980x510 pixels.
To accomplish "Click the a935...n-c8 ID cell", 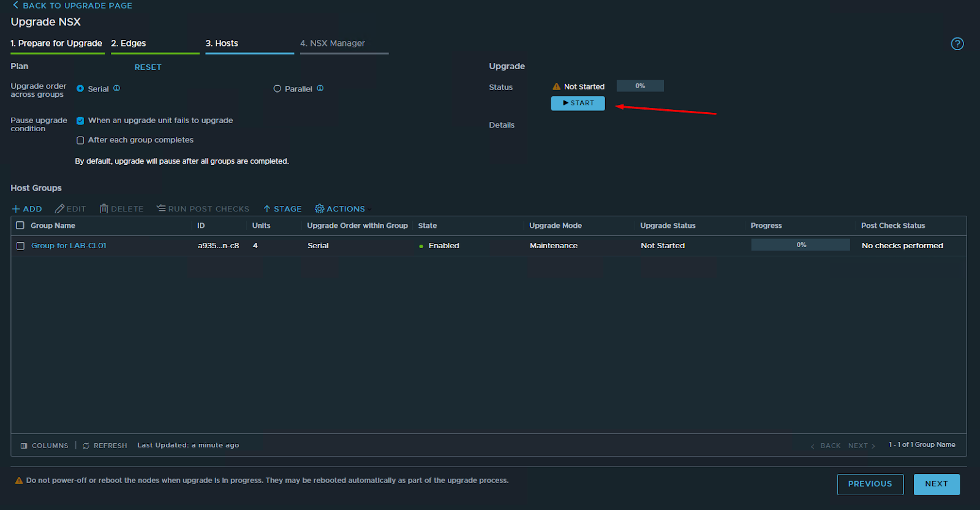I will (218, 246).
